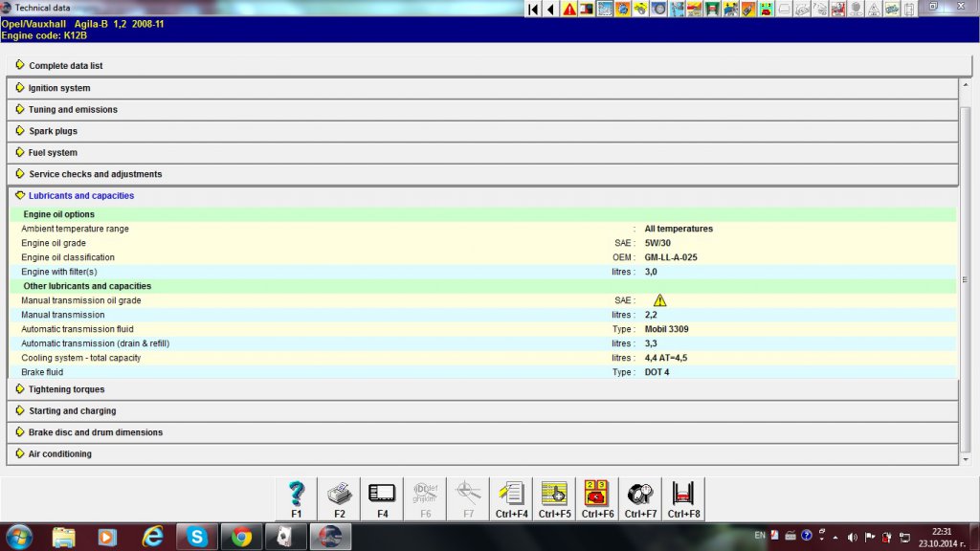Open the Spark plugs section
The image size is (980, 551).
coord(53,131)
